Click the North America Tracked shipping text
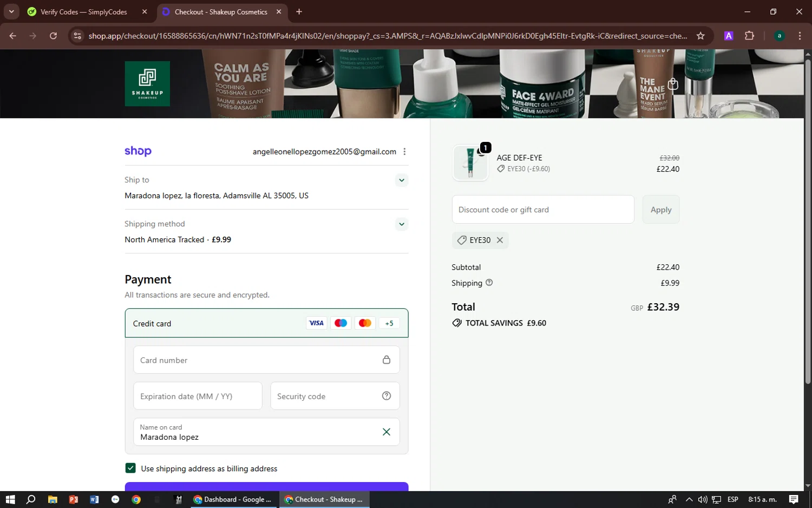The width and height of the screenshot is (812, 508). [x=165, y=239]
